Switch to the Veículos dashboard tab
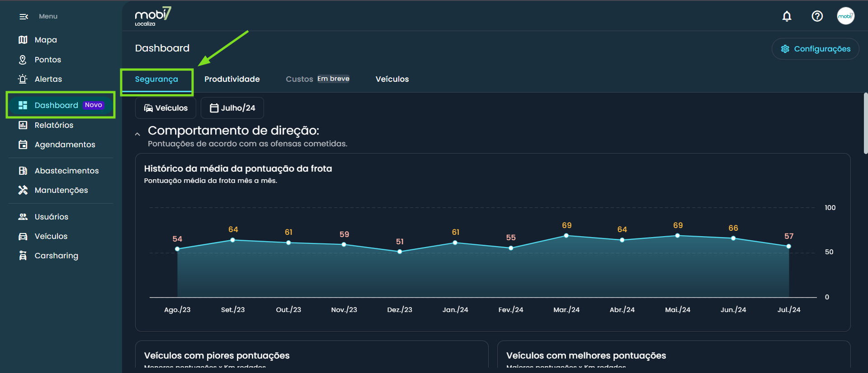The image size is (868, 373). 392,79
